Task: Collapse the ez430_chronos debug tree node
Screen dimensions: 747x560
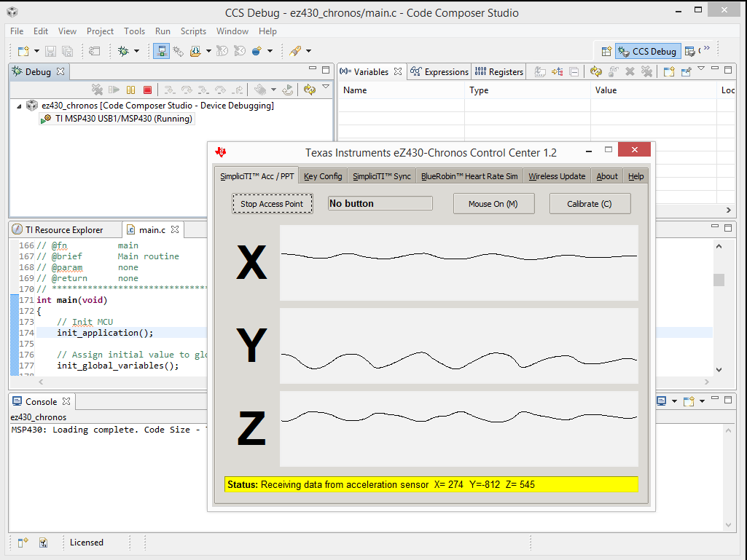Action: (19, 106)
